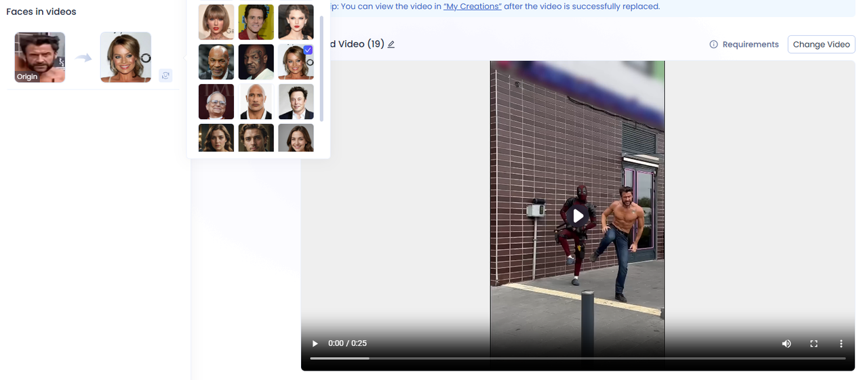Uncheck the checkmark on the selected face

point(308,50)
